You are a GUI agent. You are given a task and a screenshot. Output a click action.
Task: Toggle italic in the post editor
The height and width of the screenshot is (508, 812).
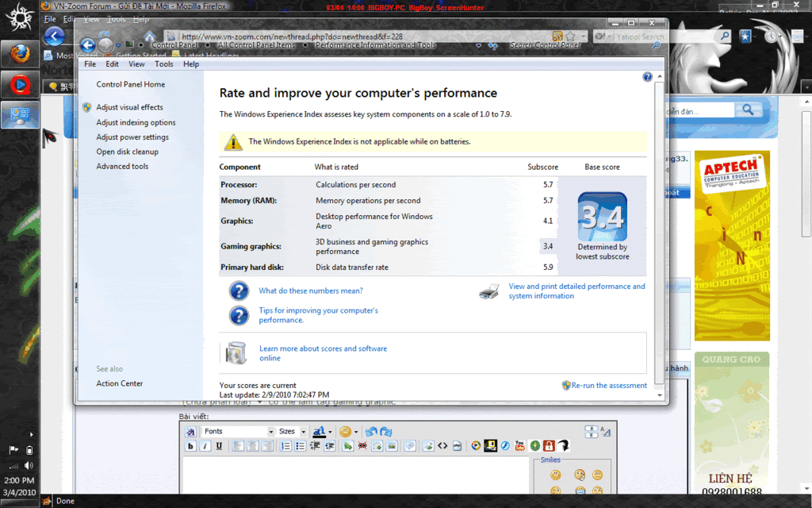click(x=205, y=446)
